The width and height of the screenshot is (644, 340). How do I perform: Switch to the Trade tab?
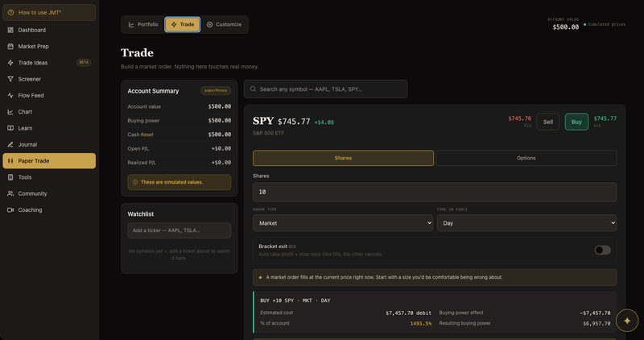point(183,25)
